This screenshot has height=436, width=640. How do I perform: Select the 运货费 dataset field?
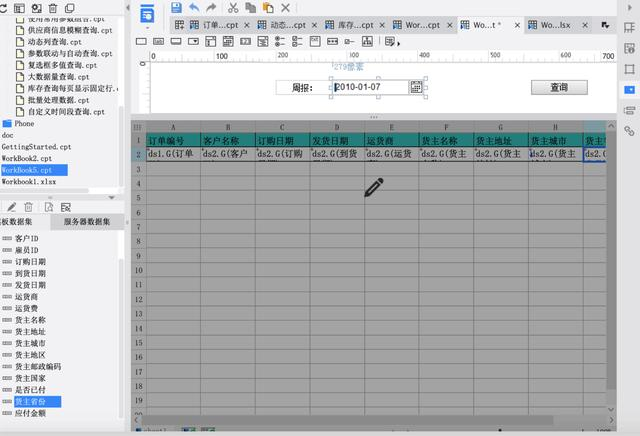27,308
